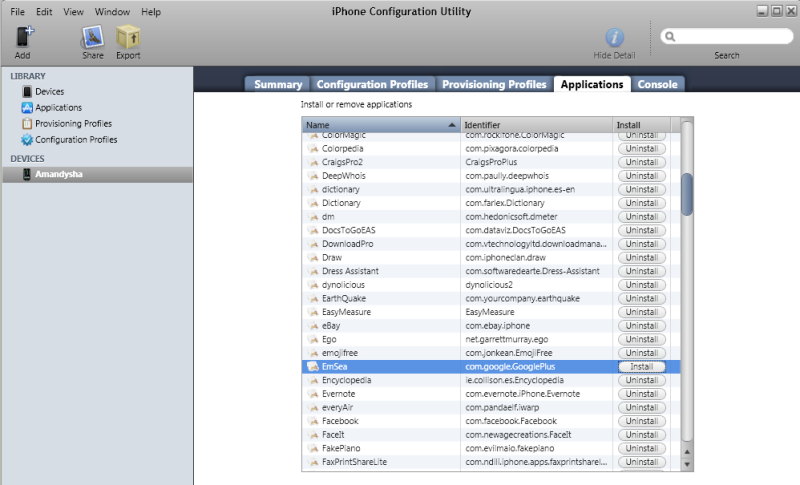Select the dynolicious row name

tap(343, 285)
